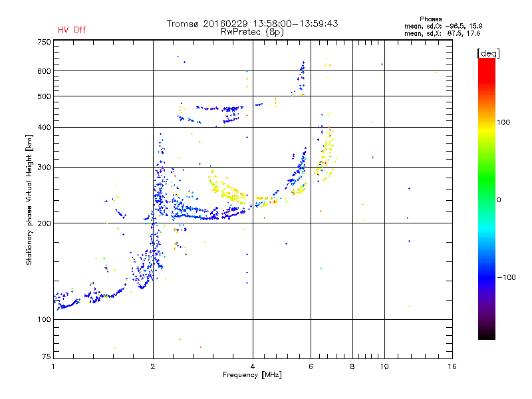Click the 'Stationary phase Virtual Height [km]' label
The image size is (532, 399).
click(29, 199)
